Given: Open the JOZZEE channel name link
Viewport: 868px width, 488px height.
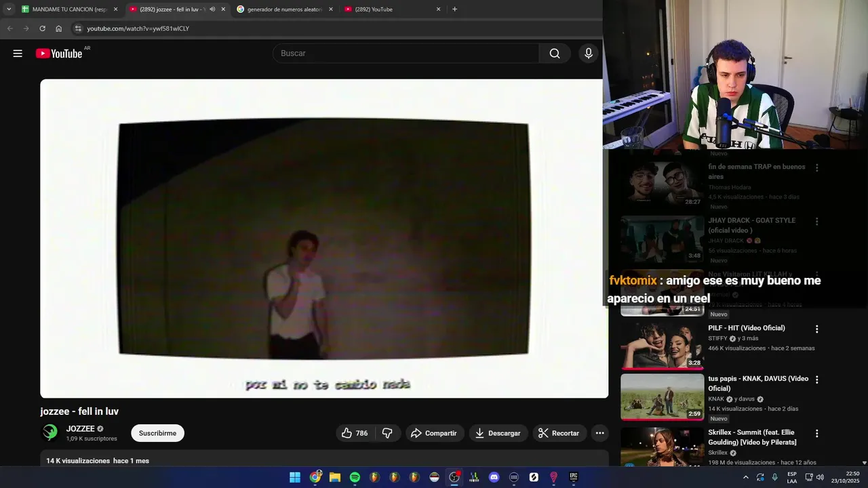Looking at the screenshot, I should [80, 429].
